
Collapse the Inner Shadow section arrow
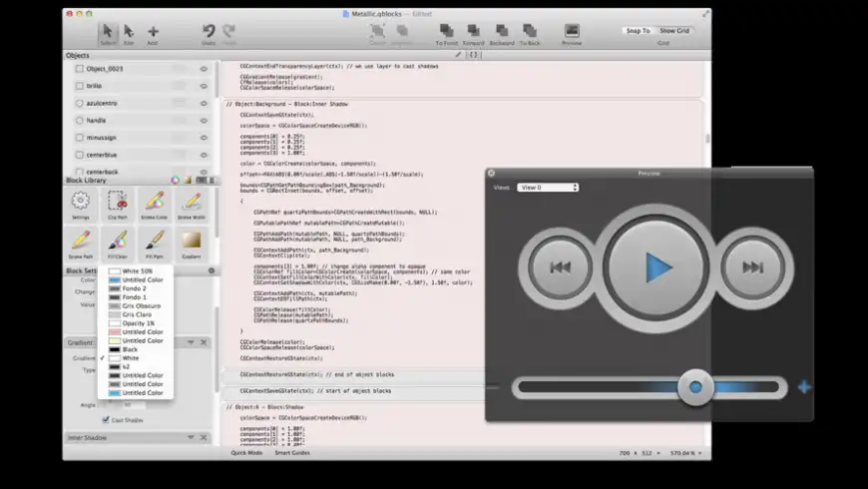click(x=190, y=438)
